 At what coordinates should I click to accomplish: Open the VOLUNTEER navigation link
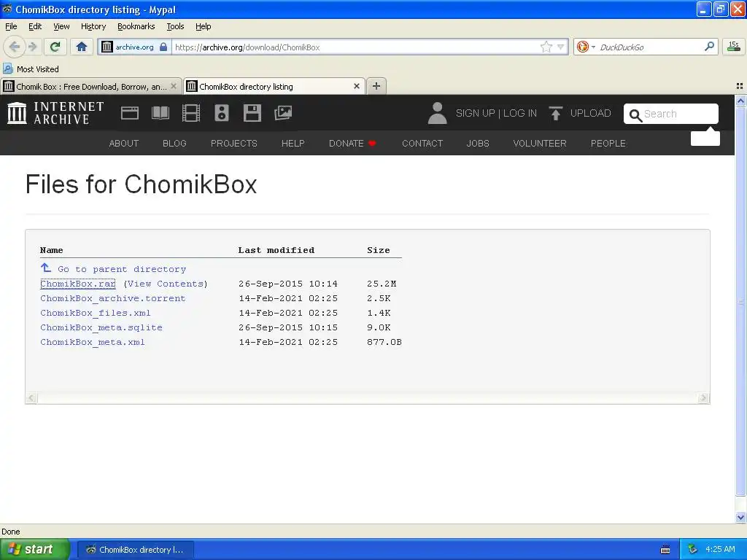tap(540, 144)
